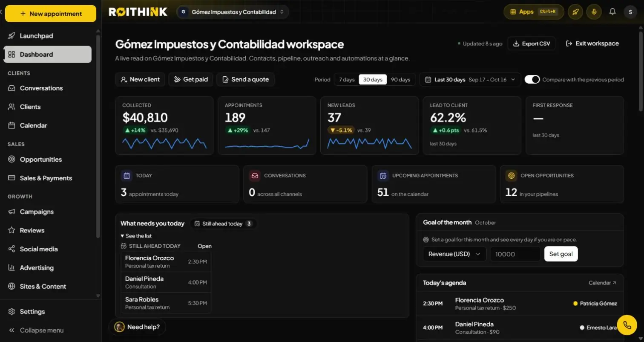Click the Campaigns megaphone icon

[x=12, y=212]
